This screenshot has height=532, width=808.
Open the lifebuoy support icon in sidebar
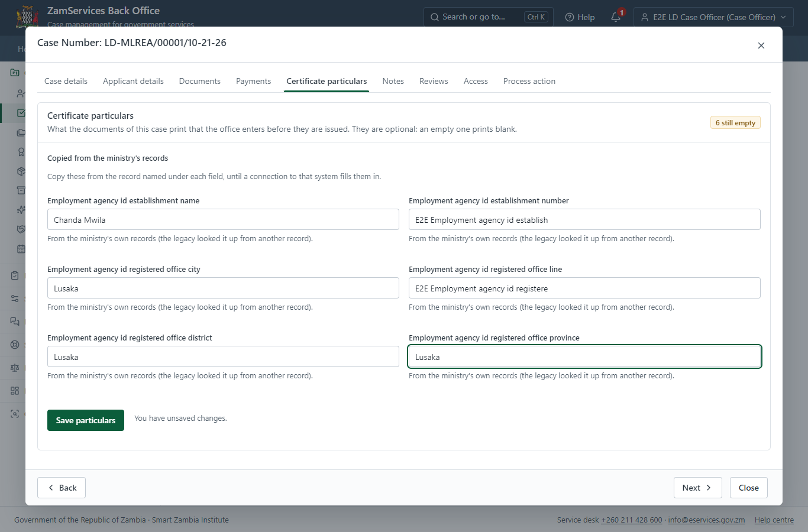click(15, 345)
